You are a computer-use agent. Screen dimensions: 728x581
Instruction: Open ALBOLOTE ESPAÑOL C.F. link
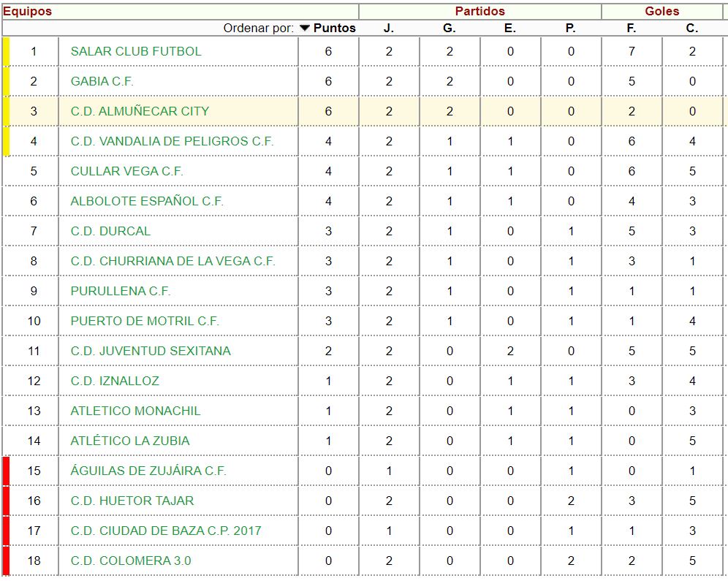click(147, 201)
